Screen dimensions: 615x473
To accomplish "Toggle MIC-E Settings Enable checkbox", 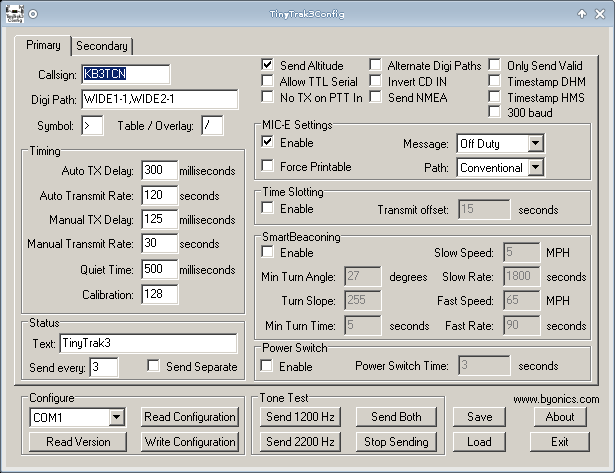I will pos(267,142).
